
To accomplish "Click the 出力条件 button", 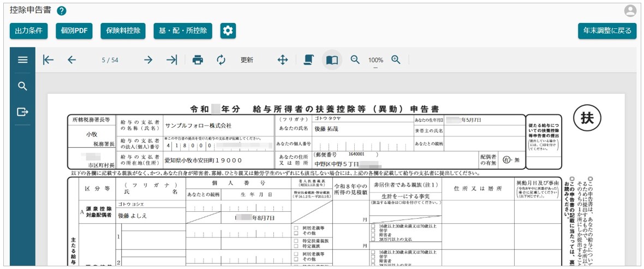I will coord(29,31).
